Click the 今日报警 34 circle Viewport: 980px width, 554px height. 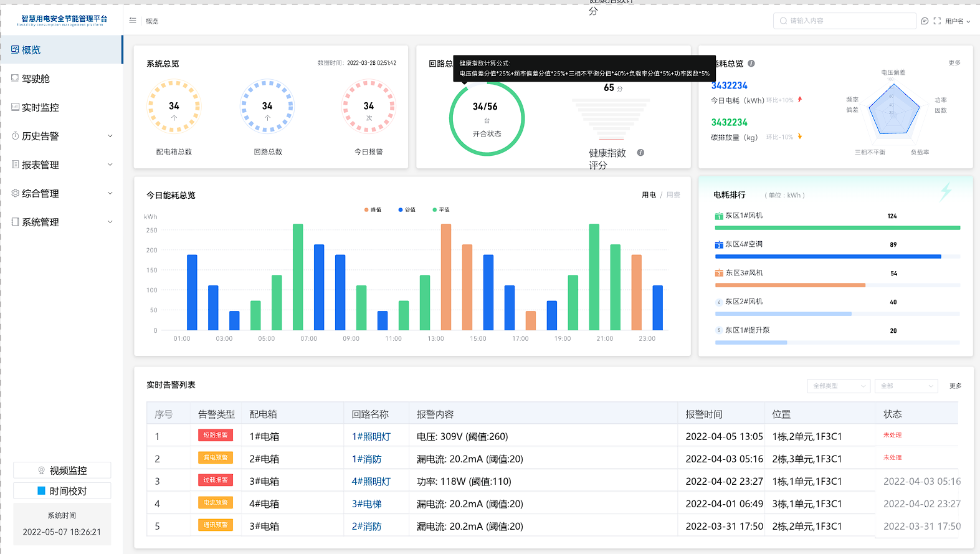coord(369,107)
